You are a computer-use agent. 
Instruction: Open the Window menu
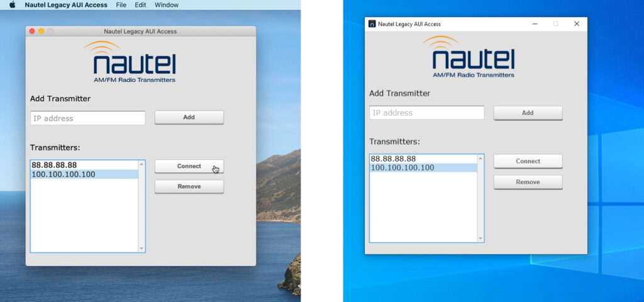[166, 5]
